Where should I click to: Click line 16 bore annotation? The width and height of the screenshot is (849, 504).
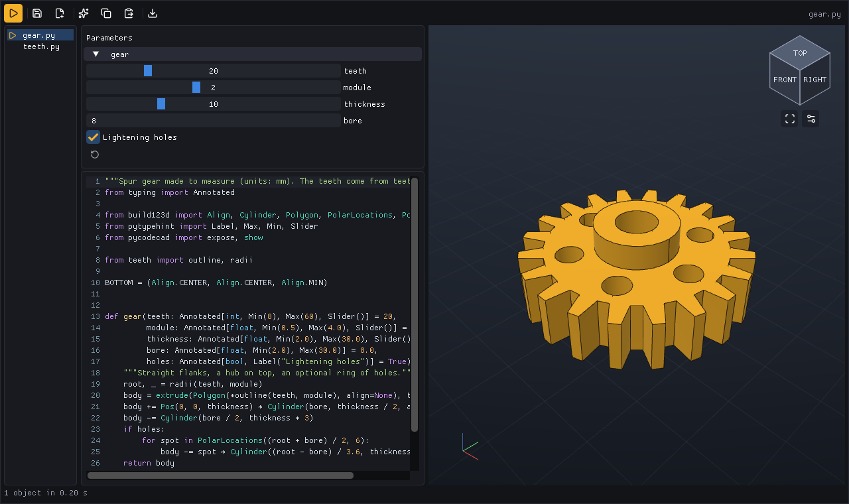pos(261,350)
